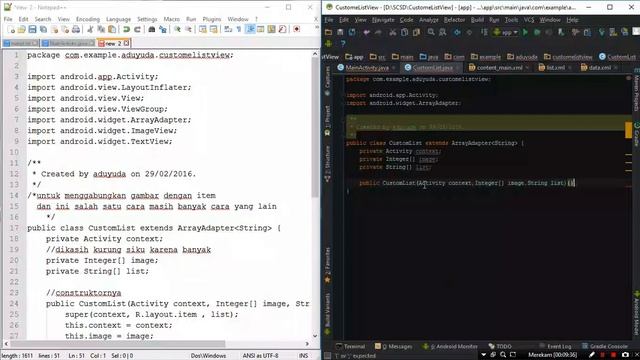Click the Find binoculars icon in Notepad++
The height and width of the screenshot is (360, 640).
(151, 29)
